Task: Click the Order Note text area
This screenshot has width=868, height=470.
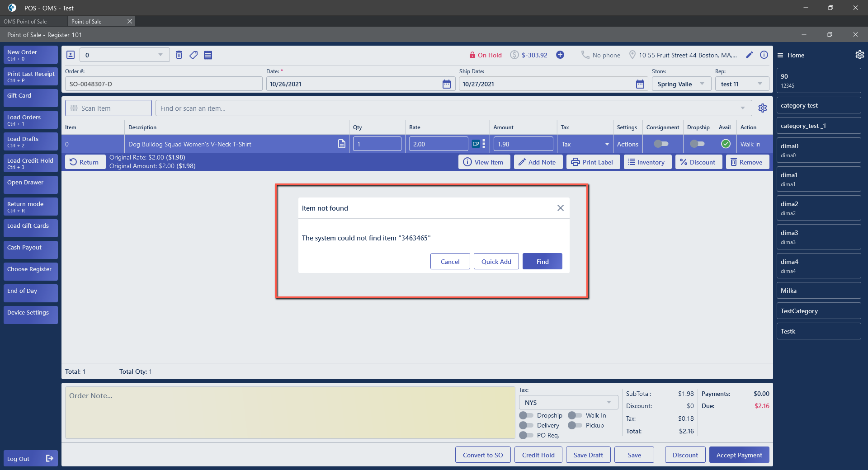Action: coord(290,412)
